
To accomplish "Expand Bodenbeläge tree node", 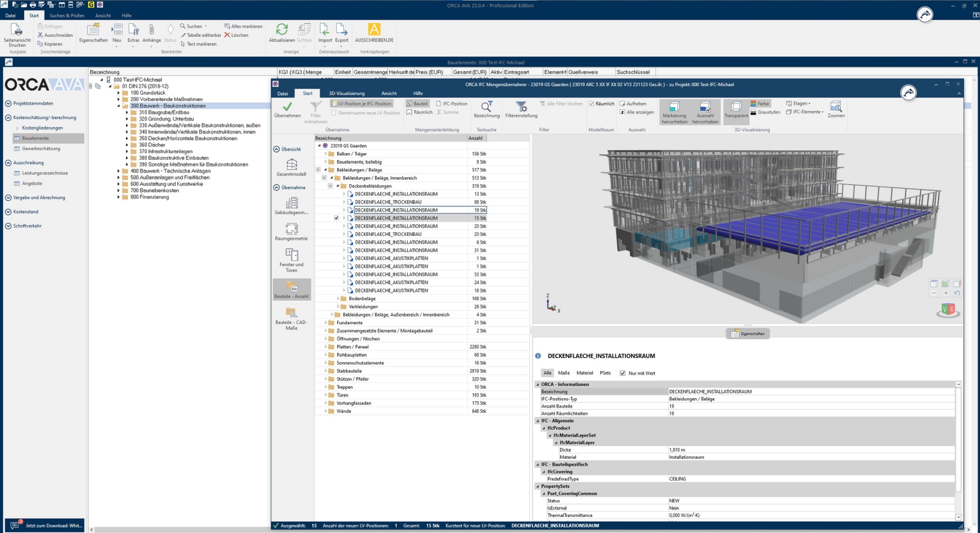I will click(x=338, y=298).
